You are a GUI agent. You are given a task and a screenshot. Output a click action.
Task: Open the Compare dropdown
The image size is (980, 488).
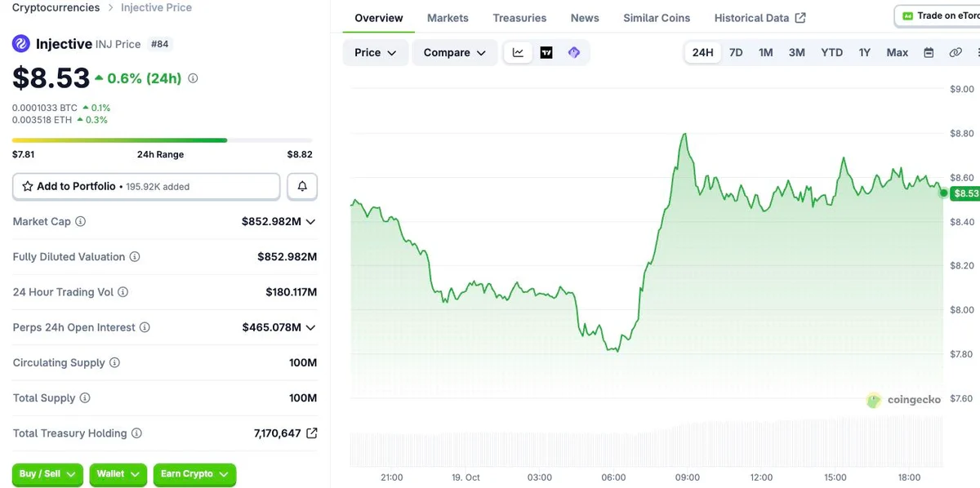coord(455,52)
